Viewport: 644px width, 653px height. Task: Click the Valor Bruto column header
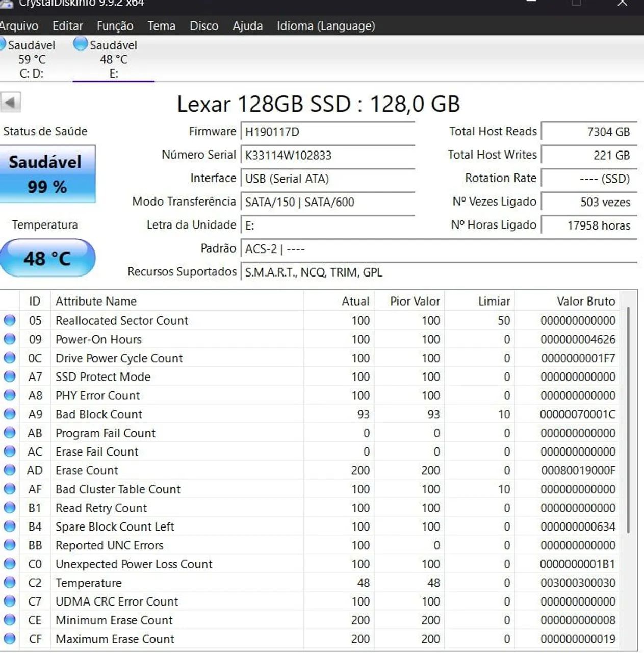point(568,301)
